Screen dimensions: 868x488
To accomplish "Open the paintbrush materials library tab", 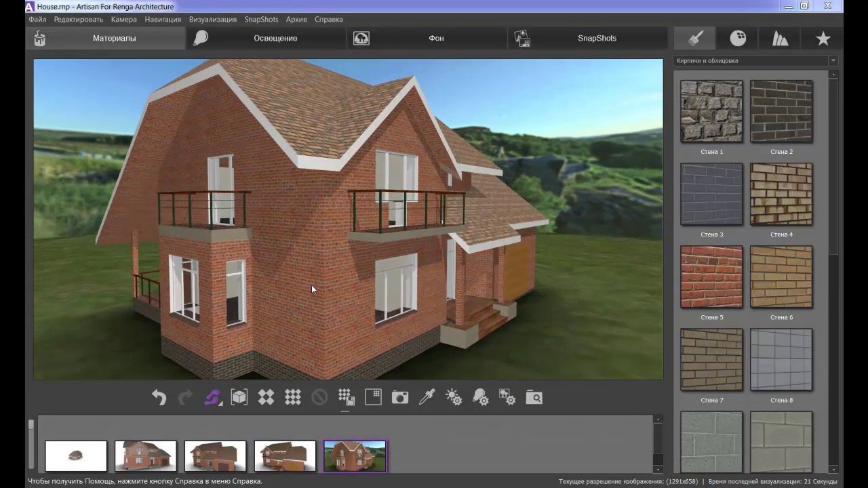I will (695, 39).
